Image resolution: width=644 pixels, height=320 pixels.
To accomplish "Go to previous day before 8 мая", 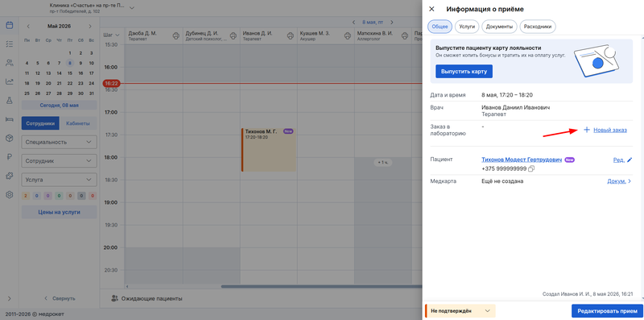I will 354,23.
